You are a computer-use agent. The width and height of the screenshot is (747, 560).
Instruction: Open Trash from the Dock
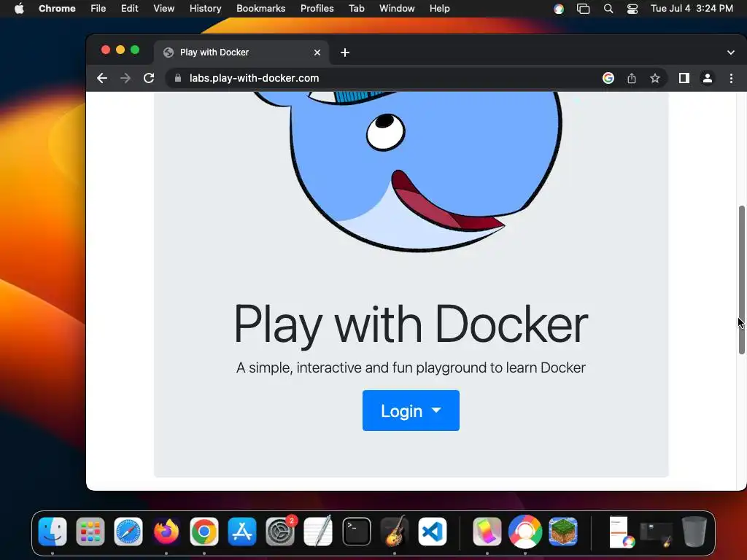pos(694,532)
